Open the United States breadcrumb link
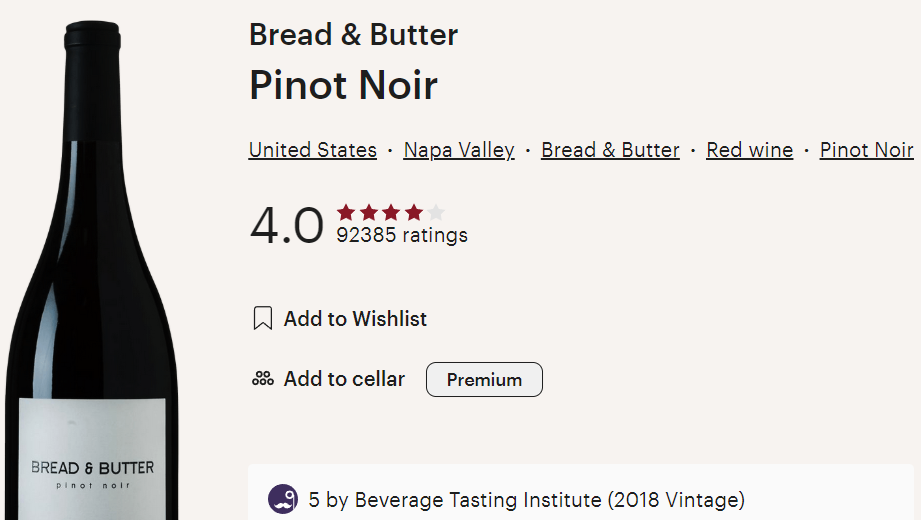 pos(313,150)
